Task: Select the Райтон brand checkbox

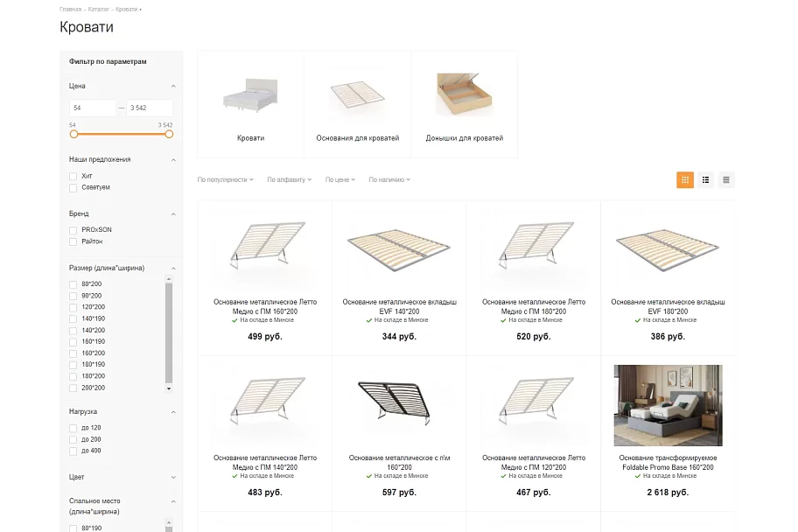Action: 73,241
